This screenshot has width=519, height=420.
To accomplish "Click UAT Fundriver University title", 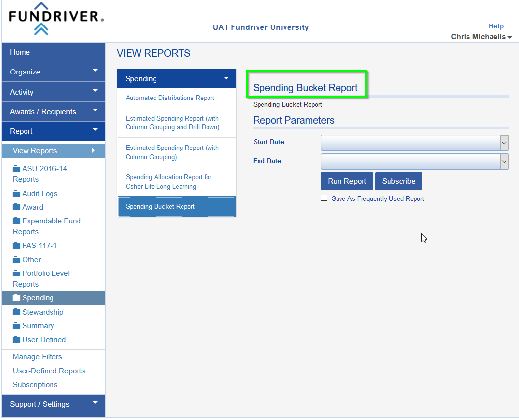I will point(260,27).
